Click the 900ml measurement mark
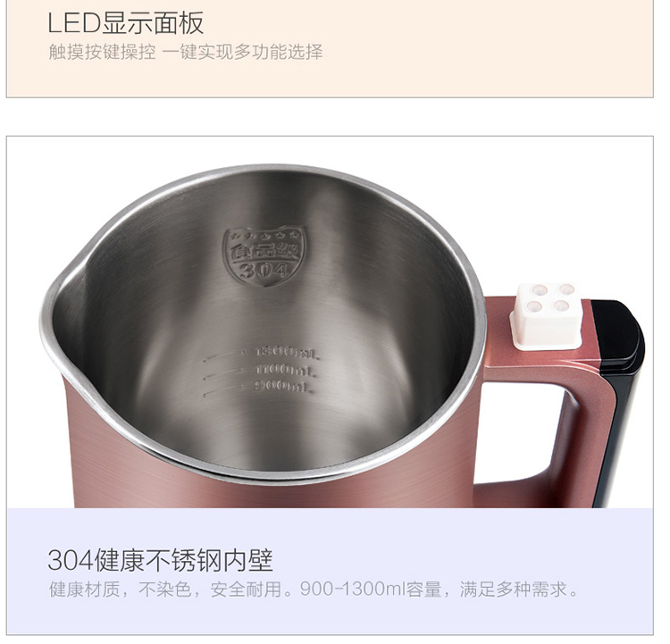This screenshot has height=644, width=670. tap(283, 387)
